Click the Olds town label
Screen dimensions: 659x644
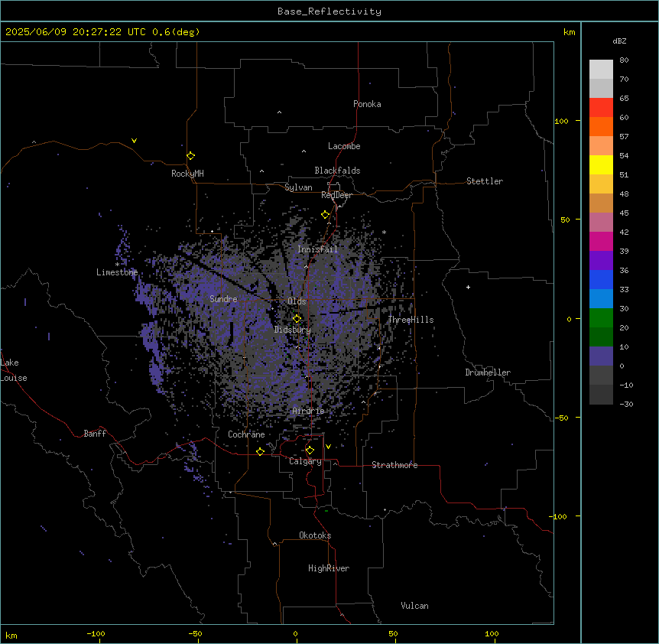pyautogui.click(x=297, y=301)
